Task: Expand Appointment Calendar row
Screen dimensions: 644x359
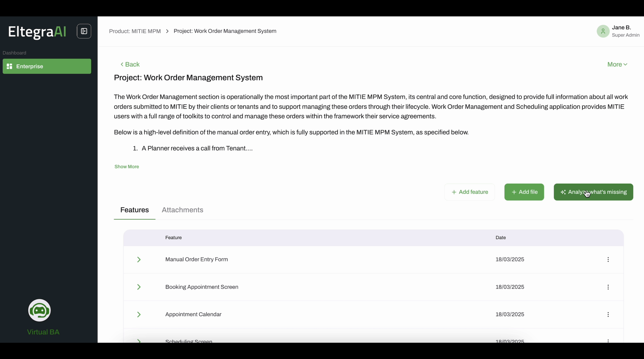Action: pos(139,314)
